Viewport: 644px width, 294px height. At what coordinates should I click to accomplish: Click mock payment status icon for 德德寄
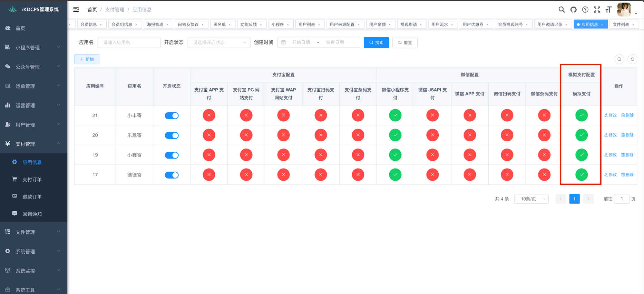[x=582, y=175]
